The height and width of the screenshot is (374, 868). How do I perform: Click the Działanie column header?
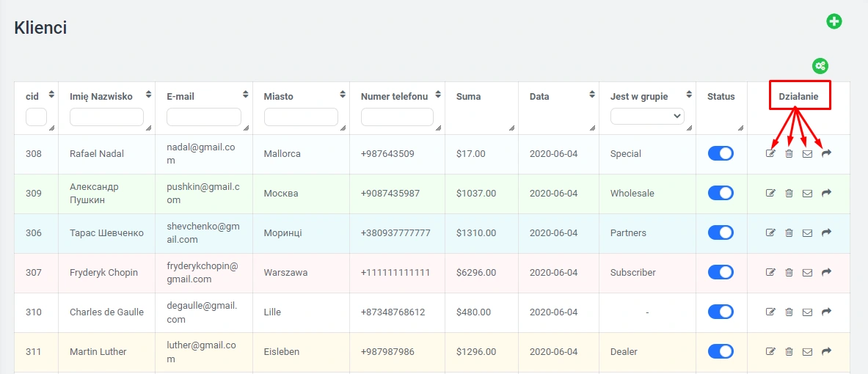coord(799,96)
